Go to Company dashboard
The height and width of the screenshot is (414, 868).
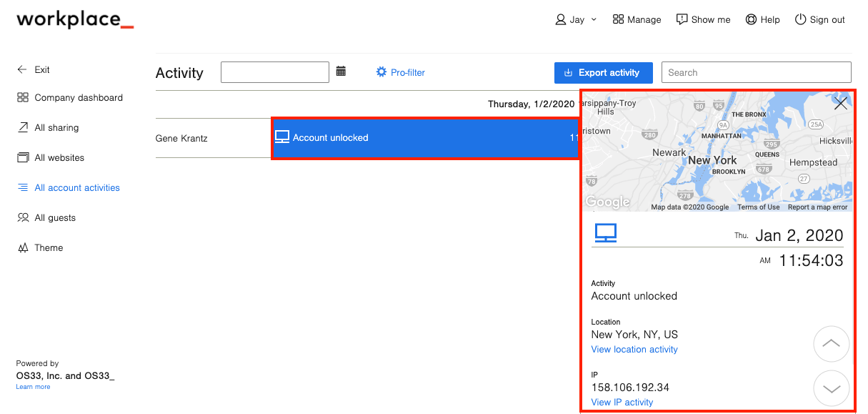click(x=79, y=98)
